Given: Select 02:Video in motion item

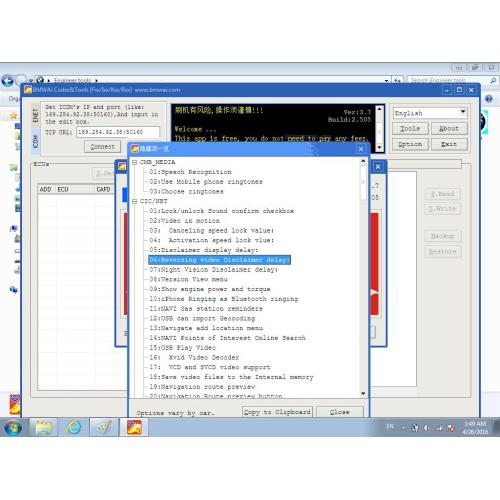Looking at the screenshot, I should (x=185, y=221).
